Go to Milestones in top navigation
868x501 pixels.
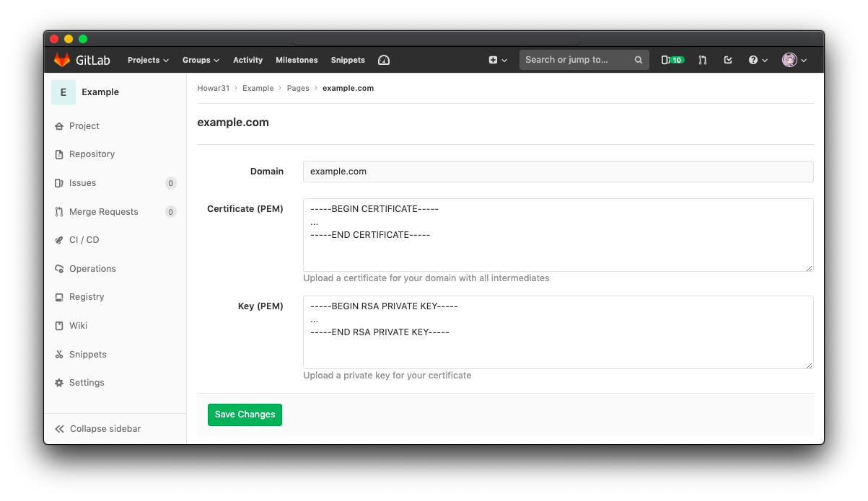(x=297, y=60)
